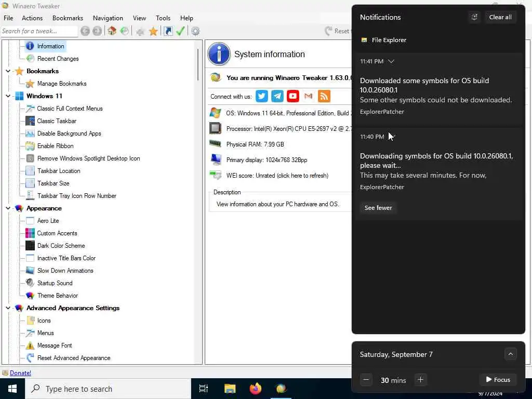Click the Donate! link
Screen dimensions: 532x399
coord(20,373)
